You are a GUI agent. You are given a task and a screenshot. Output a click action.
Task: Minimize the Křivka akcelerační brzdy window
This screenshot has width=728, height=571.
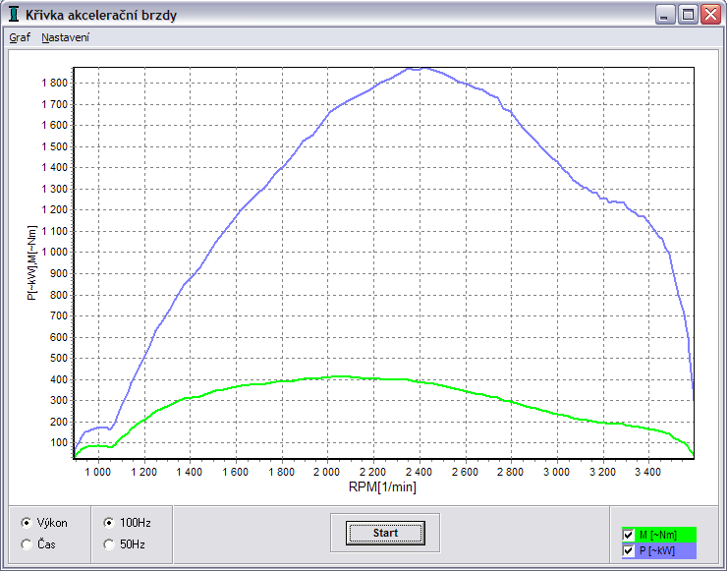click(x=665, y=15)
